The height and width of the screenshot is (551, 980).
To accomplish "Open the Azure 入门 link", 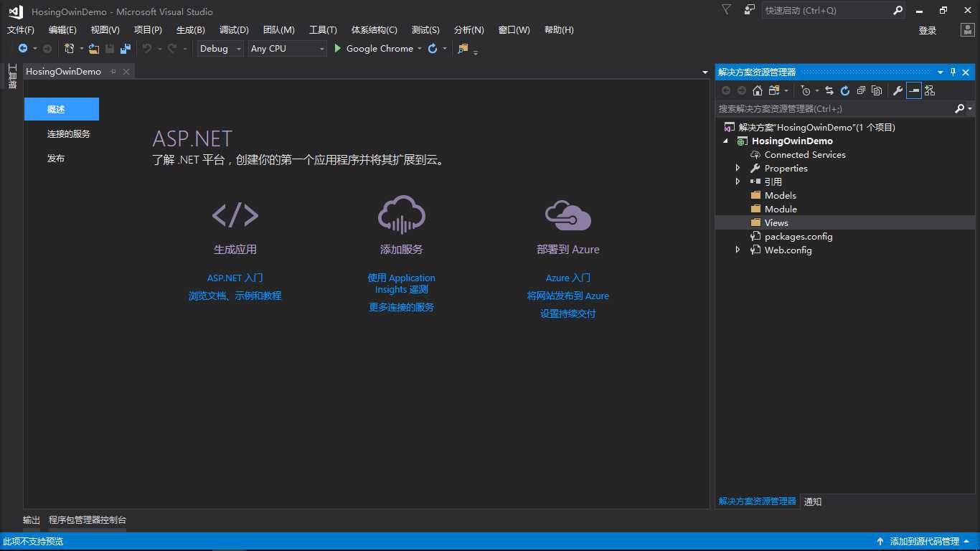I will pyautogui.click(x=568, y=278).
